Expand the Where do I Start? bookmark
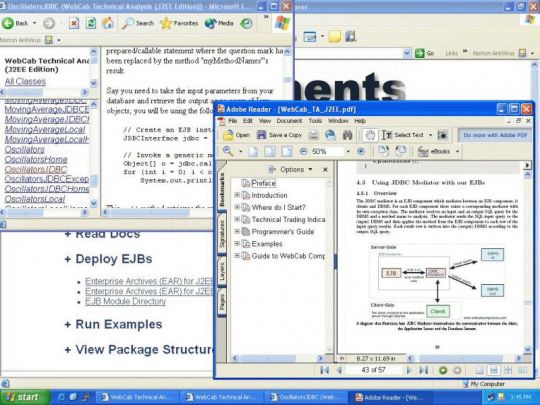The height and width of the screenshot is (405, 540). (x=237, y=207)
